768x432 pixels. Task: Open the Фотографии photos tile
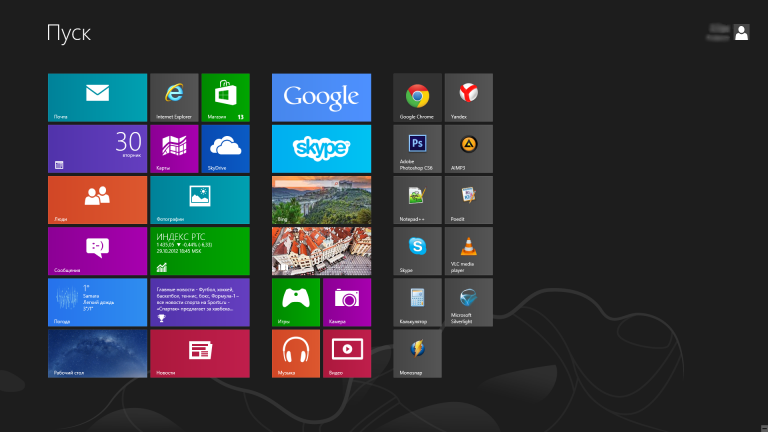pos(200,200)
